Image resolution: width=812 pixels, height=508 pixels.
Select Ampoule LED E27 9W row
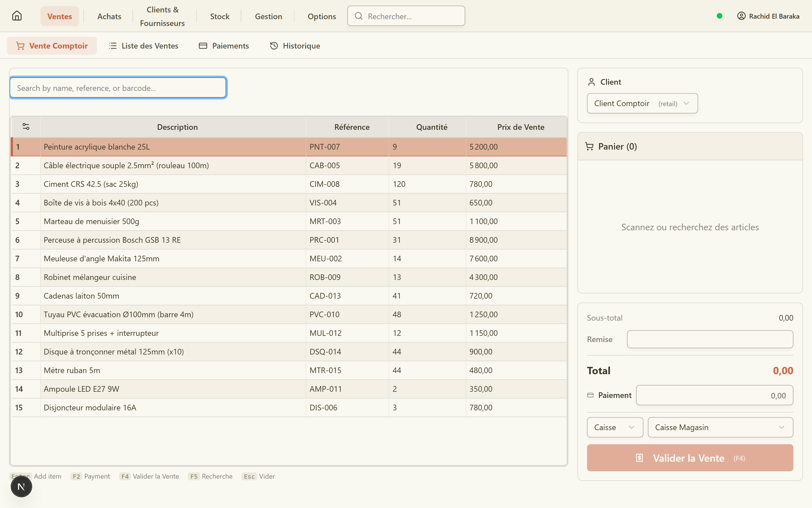[289, 389]
